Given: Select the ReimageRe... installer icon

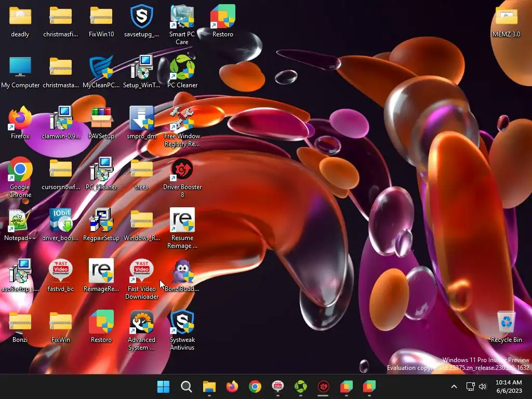Looking at the screenshot, I should [x=101, y=271].
